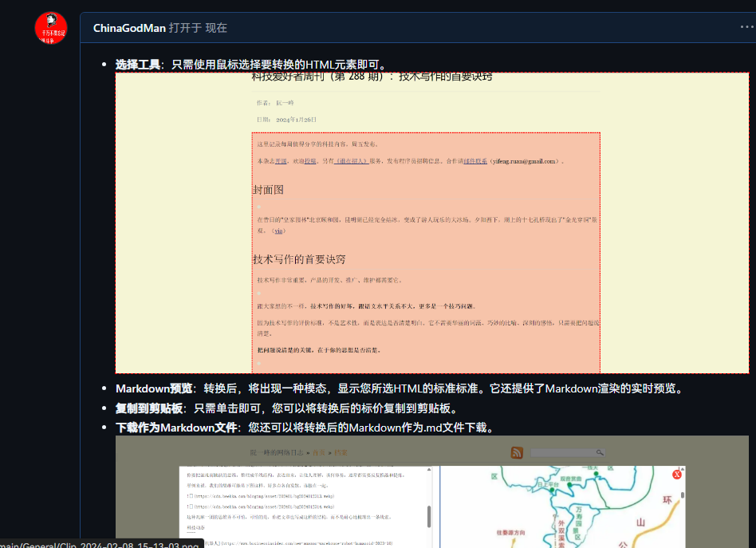Click the search field beside the RSS icon
The image size is (756, 548).
(x=562, y=453)
